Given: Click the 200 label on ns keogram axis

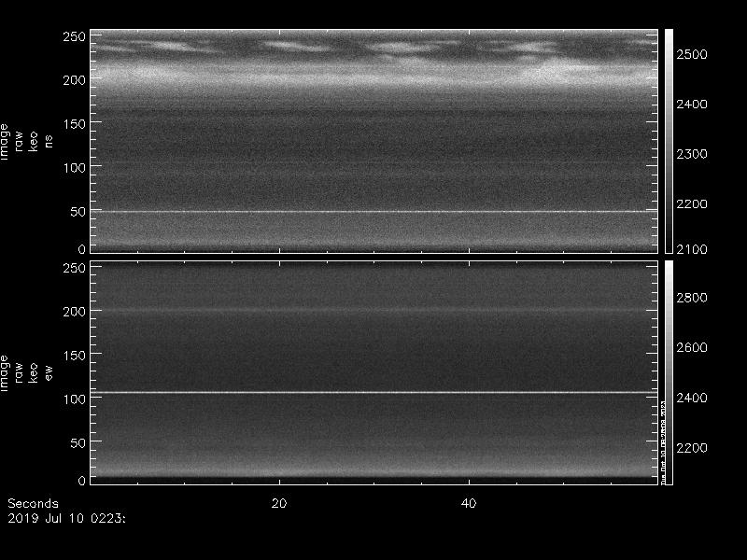Looking at the screenshot, I should pos(75,80).
